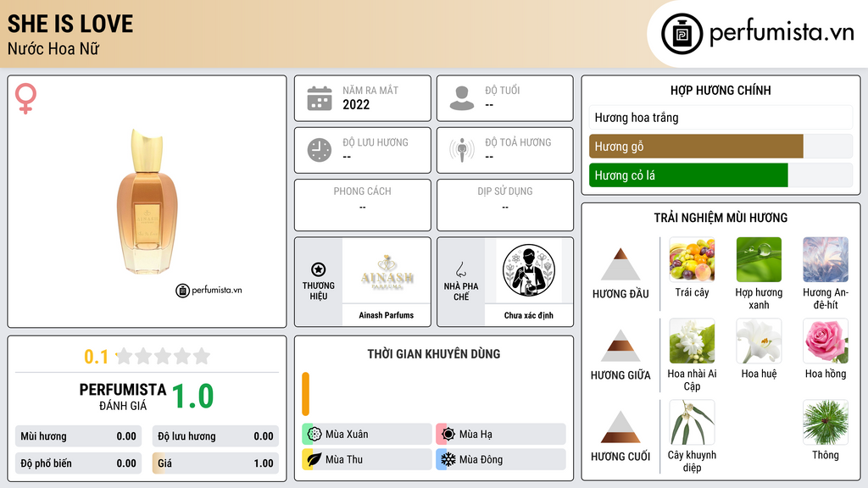868x488 pixels.
Task: Click the Hương Đầu pyramid icon
Action: (x=620, y=264)
